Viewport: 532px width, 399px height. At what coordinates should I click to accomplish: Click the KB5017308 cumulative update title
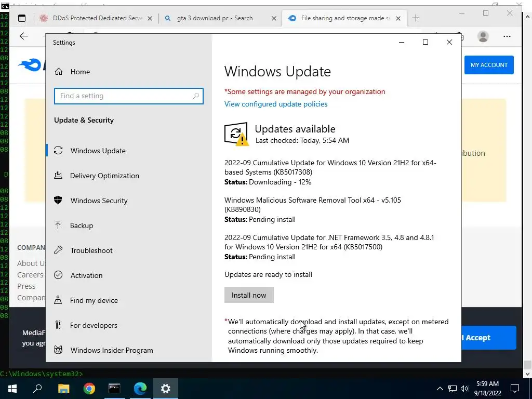pos(330,167)
